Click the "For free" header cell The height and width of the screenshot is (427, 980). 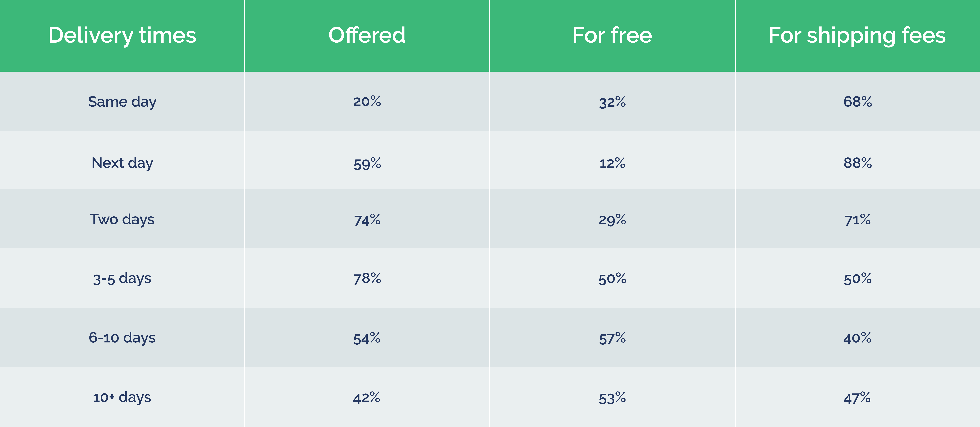tap(612, 35)
